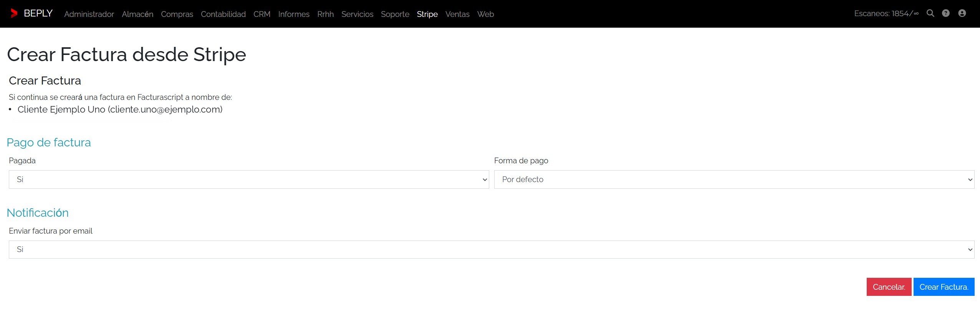Open the Web menu
Viewport: 980px width, 312px height.
click(x=486, y=14)
